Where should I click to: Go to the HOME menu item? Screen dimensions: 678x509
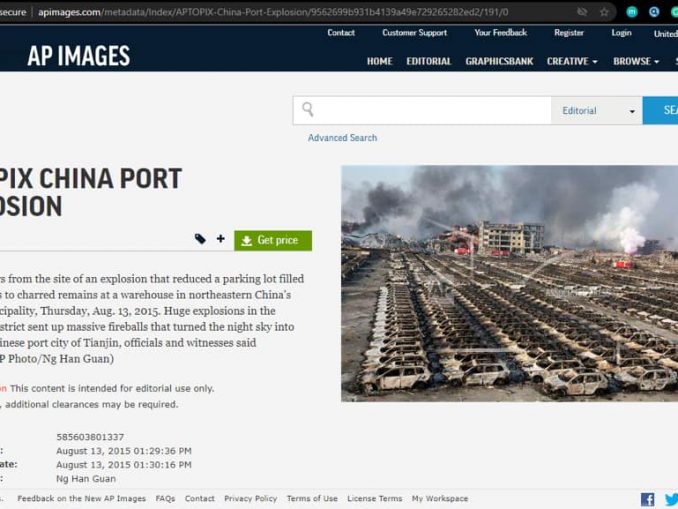point(380,61)
